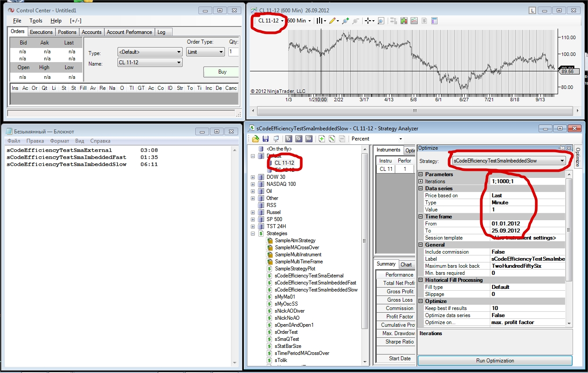Select the pencil draw tool in chart toolbar
Screen dimensions: 588x373
tap(332, 21)
